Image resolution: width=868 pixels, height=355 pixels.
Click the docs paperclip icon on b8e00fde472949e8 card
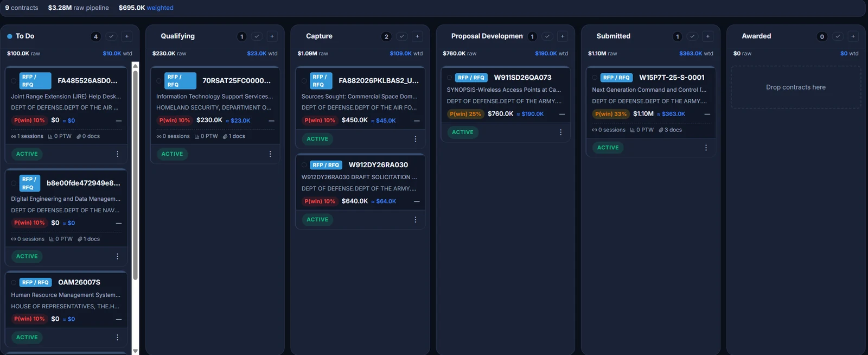click(x=80, y=239)
